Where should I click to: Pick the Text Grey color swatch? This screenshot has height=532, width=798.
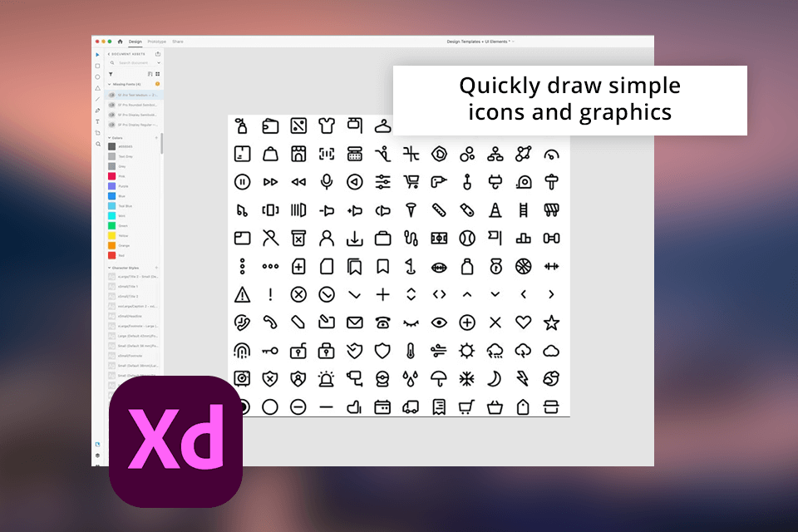(x=112, y=156)
